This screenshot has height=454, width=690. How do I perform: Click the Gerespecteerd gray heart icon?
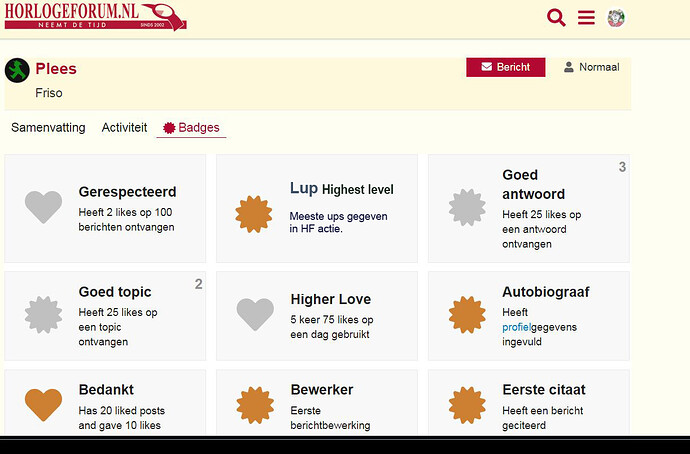click(x=43, y=207)
